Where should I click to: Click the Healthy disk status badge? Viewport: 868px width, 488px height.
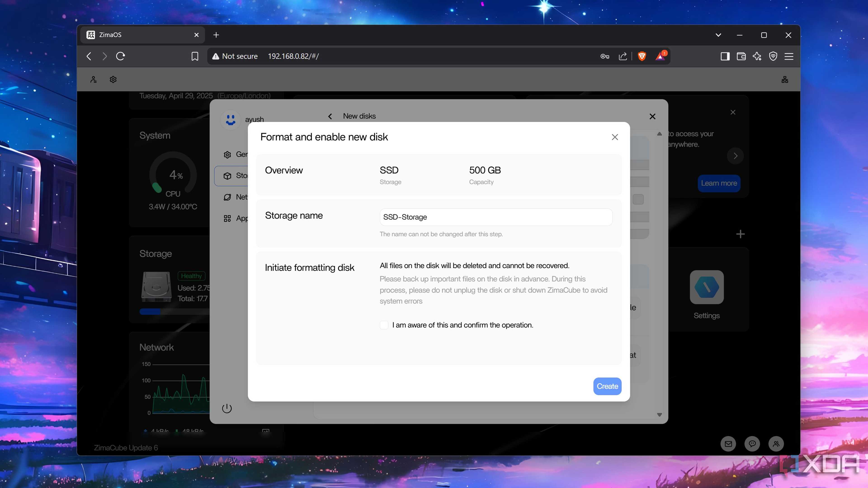[x=191, y=276]
